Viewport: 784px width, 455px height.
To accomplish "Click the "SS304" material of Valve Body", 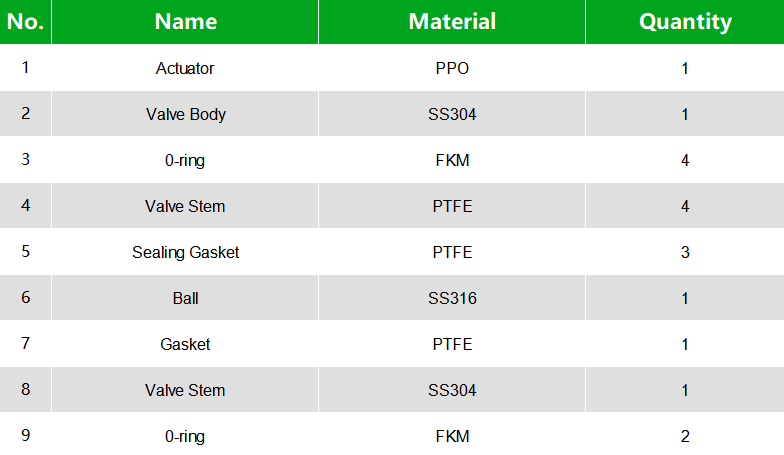I will (452, 114).
